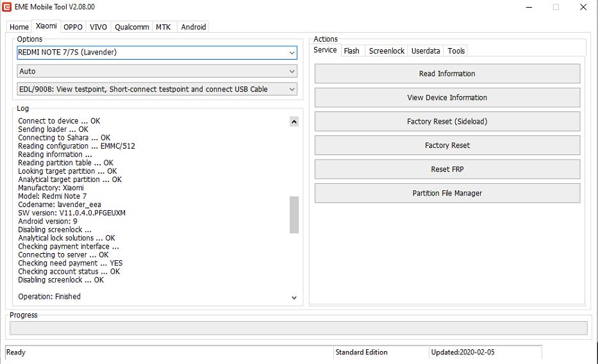The width and height of the screenshot is (598, 364).
Task: Select the Service actions tab
Action: (x=325, y=50)
